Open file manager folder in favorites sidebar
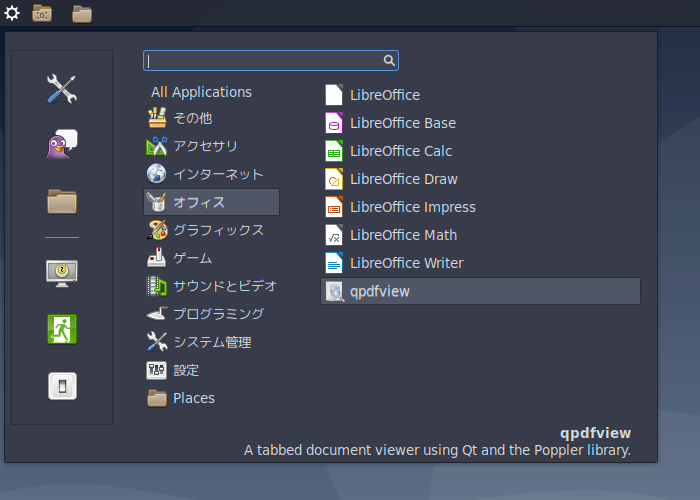700x500 pixels. coord(62,201)
